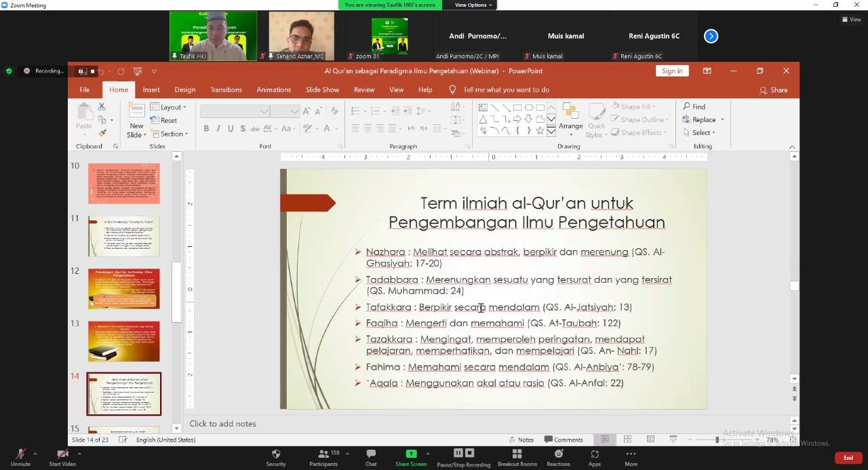
Task: Switch to Reading View icon
Action: [650, 439]
